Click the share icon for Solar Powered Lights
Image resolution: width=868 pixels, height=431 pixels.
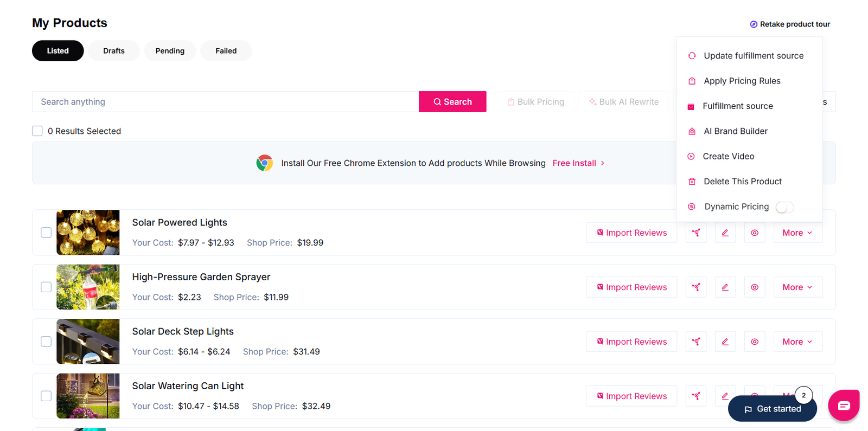coord(696,233)
